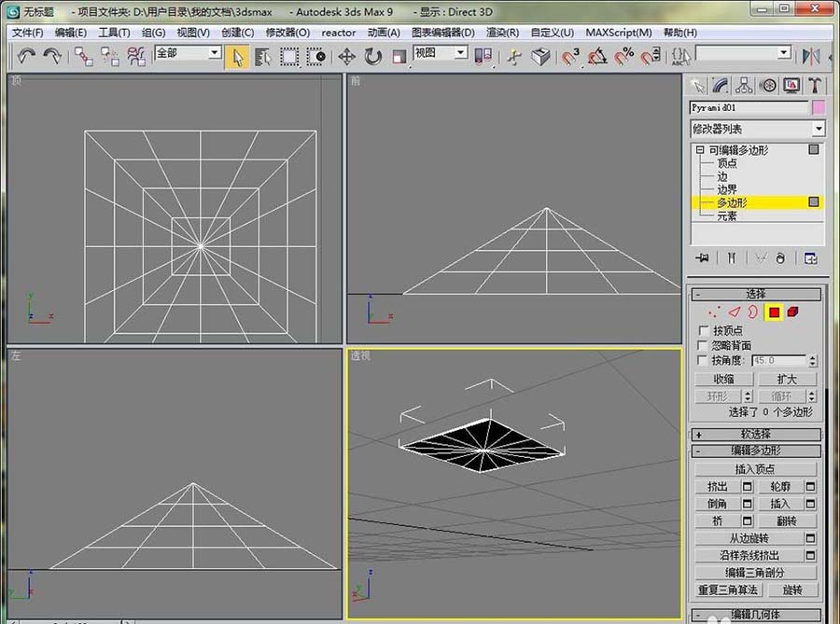Viewport: 840px width, 624px height.
Task: Click the pink object color swatch
Action: tap(819, 107)
